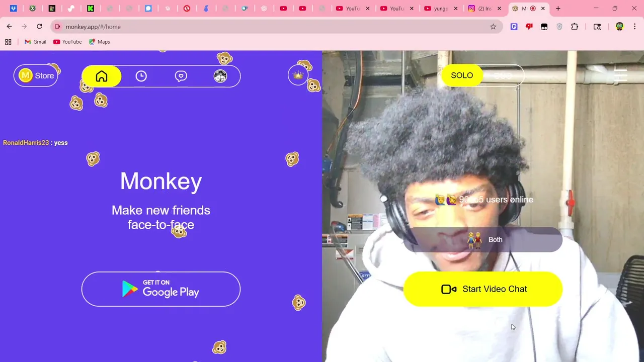644x362 pixels.
Task: Click the camera site-info icon in address bar
Action: tap(57, 27)
